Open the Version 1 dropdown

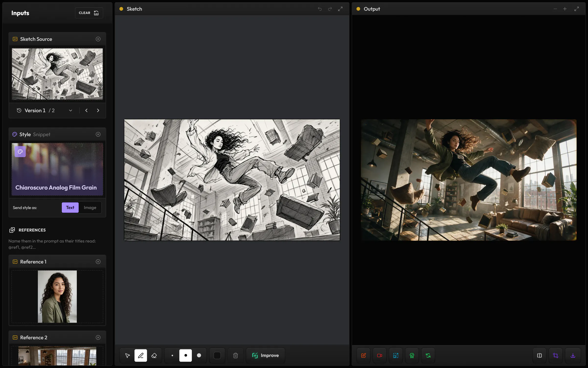point(45,110)
